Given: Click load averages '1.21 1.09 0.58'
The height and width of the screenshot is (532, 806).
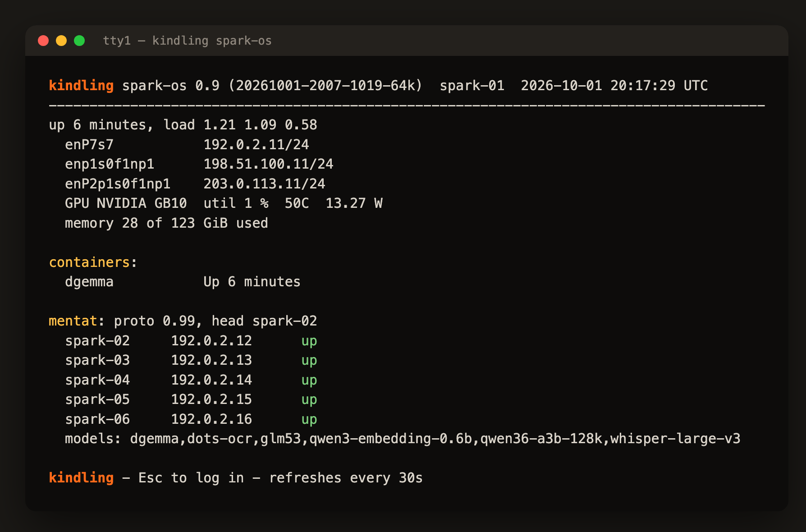Looking at the screenshot, I should pyautogui.click(x=261, y=125).
